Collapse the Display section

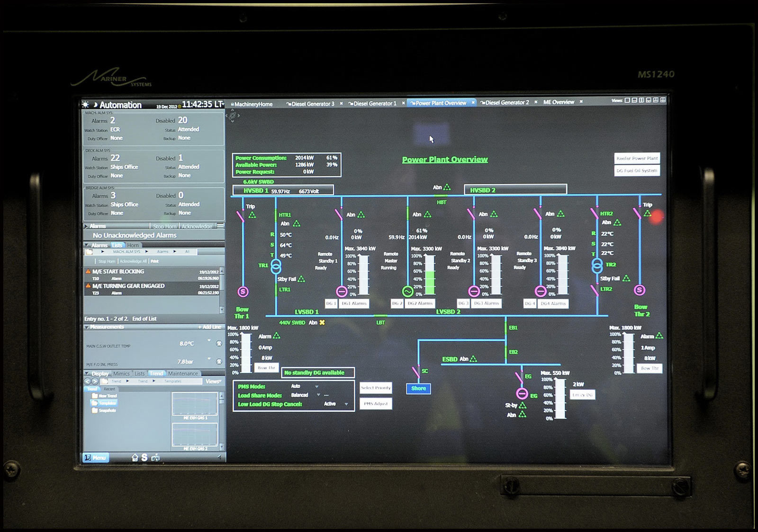pyautogui.click(x=87, y=373)
